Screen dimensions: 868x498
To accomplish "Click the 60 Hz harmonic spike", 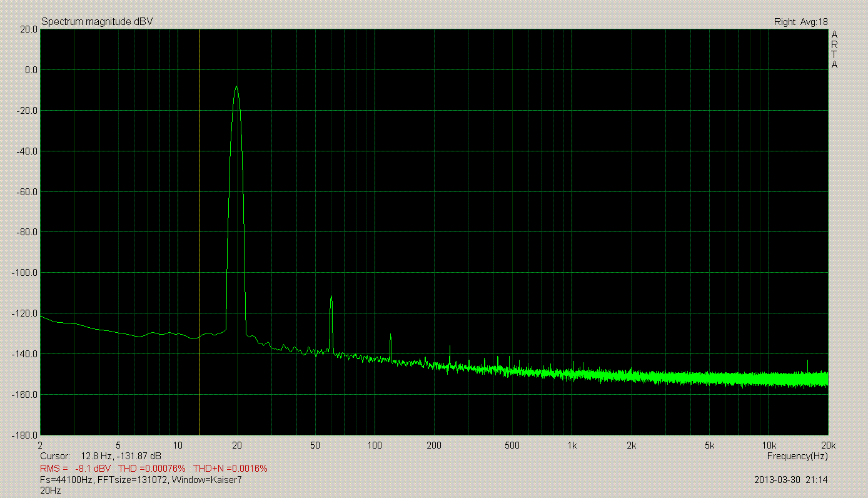I will coord(331,323).
